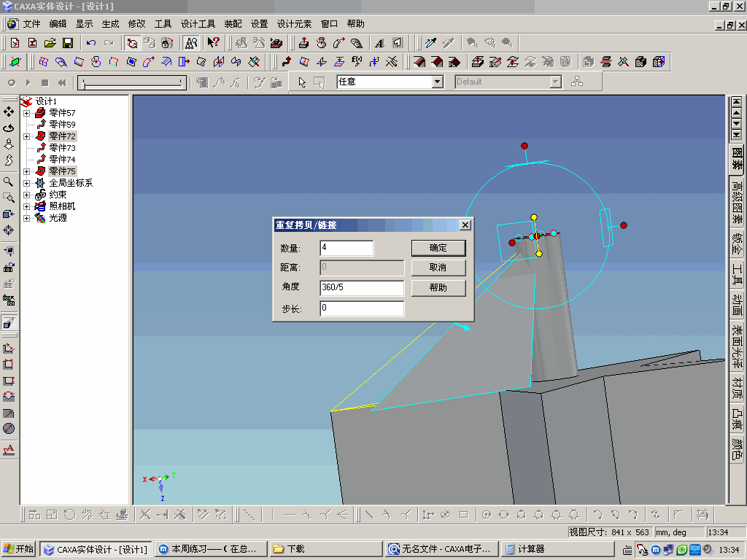Open the 设计元素 menu
The height and width of the screenshot is (560, 747).
295,24
